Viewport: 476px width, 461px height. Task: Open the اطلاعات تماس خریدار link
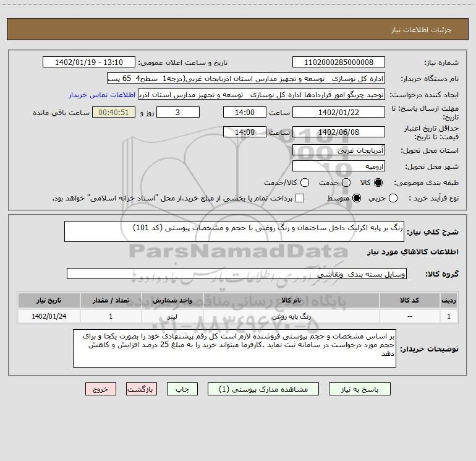pyautogui.click(x=102, y=95)
